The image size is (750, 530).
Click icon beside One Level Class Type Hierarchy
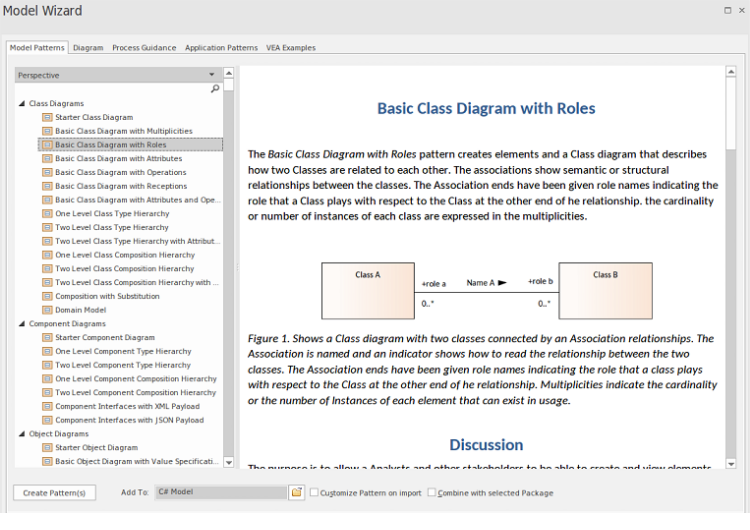[47, 213]
